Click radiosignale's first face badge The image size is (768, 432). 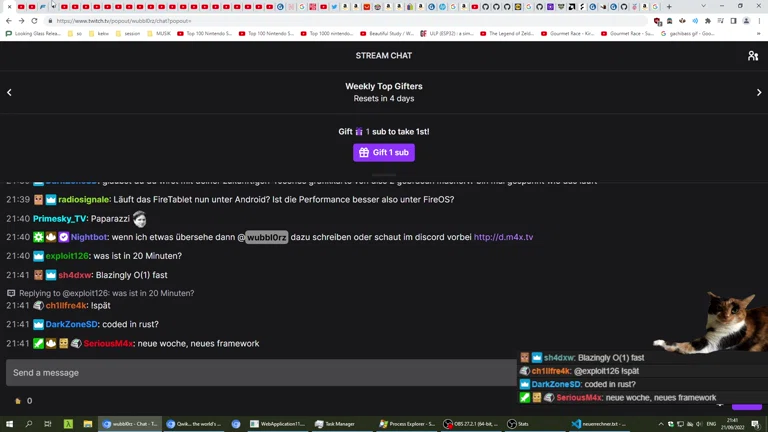(38, 200)
